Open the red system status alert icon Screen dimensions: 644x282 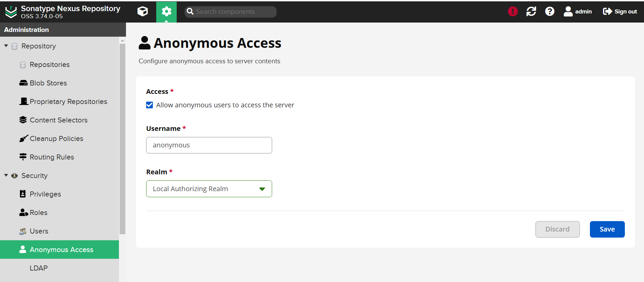point(513,11)
